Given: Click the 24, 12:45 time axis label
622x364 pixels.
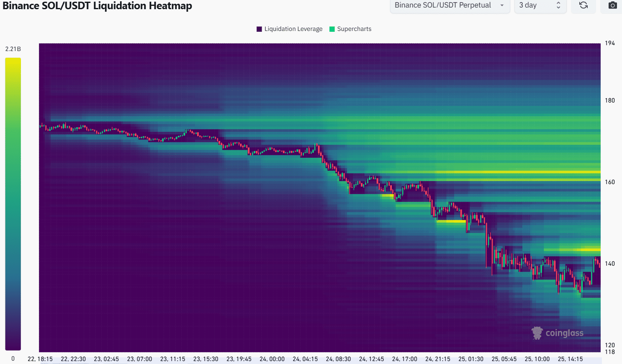Looking at the screenshot, I should point(371,359).
